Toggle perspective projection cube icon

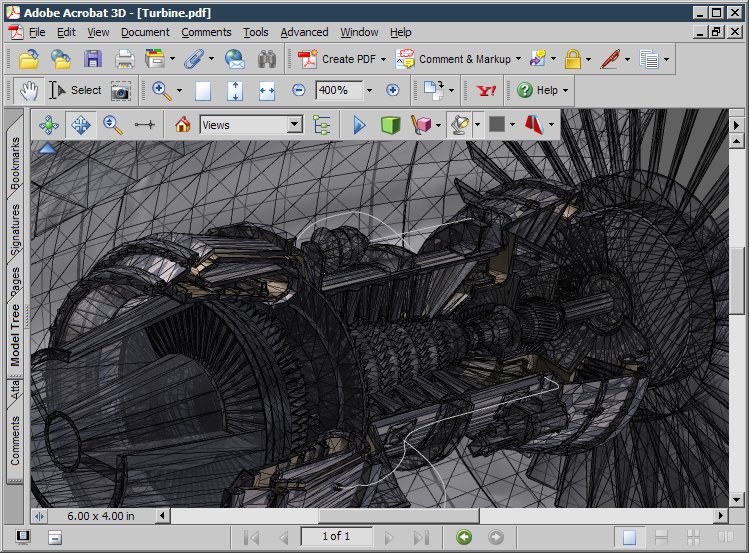[390, 125]
